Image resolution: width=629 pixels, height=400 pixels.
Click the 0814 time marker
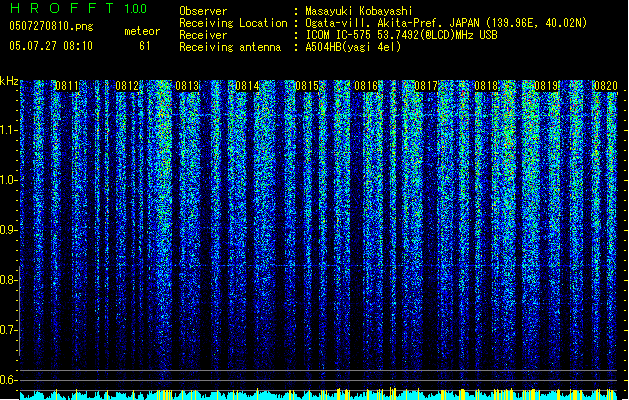247,86
